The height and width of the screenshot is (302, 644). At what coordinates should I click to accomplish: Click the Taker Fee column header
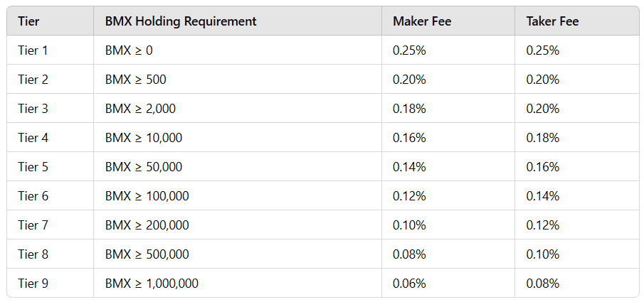coord(552,21)
